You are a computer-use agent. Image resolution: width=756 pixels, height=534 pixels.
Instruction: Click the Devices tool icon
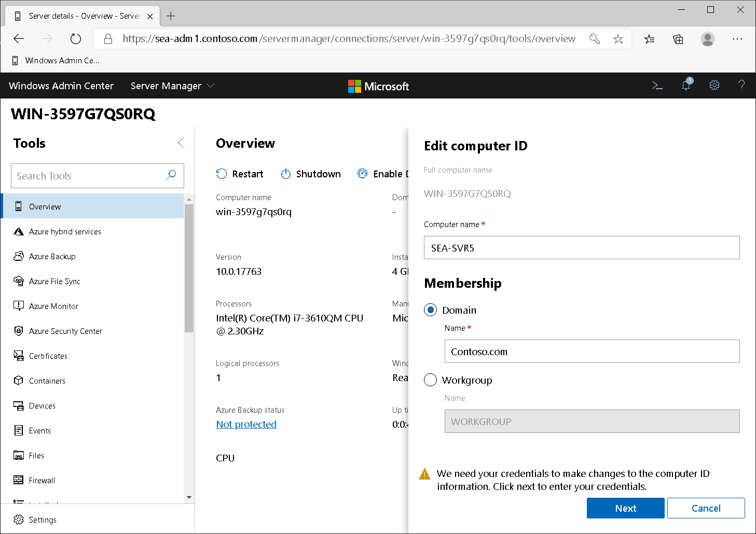19,406
